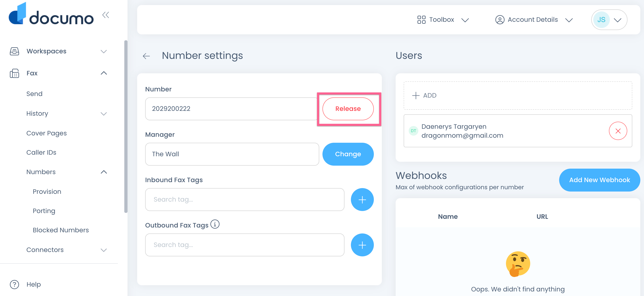Image resolution: width=644 pixels, height=296 pixels.
Task: Open History in sidebar
Action: click(x=37, y=114)
